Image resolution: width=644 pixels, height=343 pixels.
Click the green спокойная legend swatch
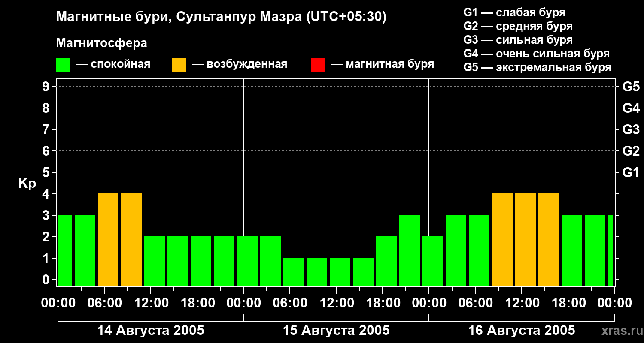point(63,65)
